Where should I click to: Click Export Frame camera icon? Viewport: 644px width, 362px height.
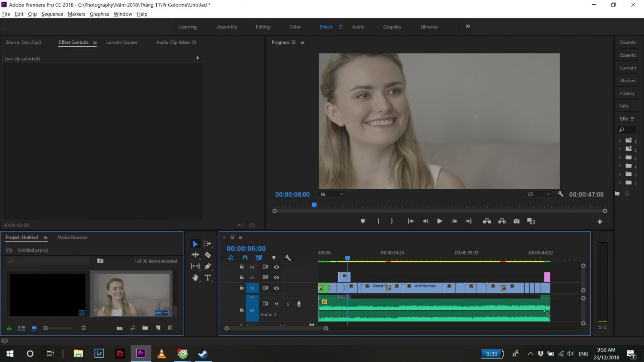pos(516,221)
